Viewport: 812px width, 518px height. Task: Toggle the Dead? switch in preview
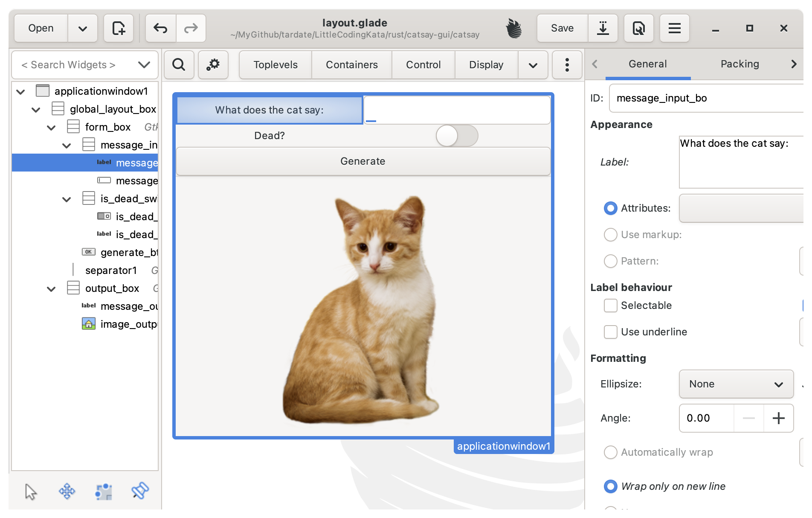457,136
